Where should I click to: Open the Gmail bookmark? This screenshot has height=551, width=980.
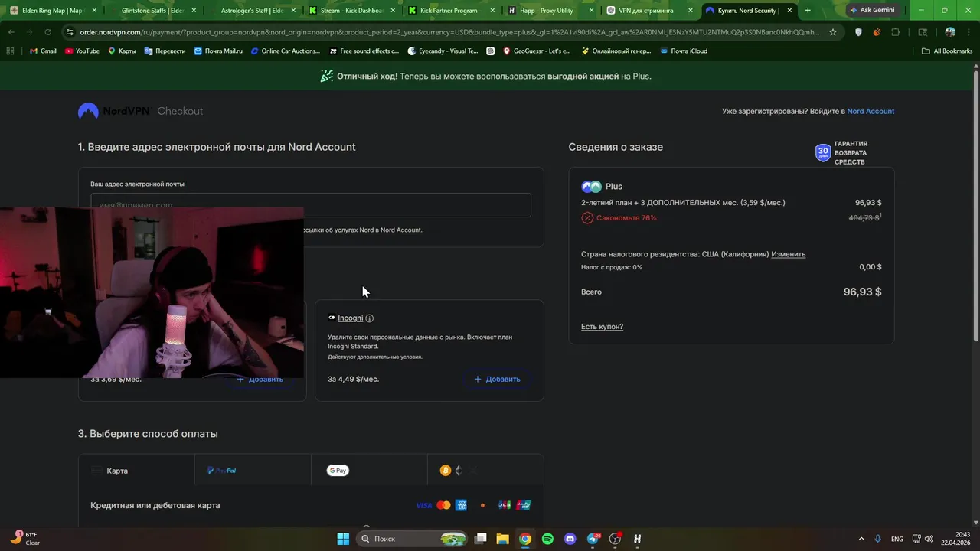click(x=43, y=51)
